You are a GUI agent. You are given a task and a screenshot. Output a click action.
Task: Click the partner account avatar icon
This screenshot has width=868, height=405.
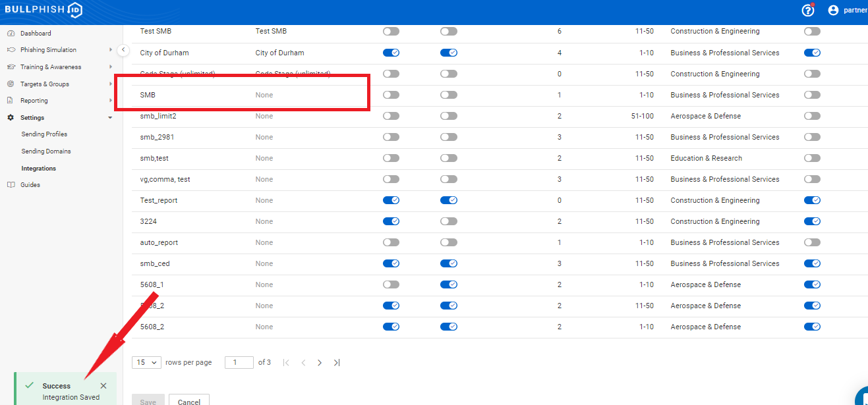click(833, 10)
